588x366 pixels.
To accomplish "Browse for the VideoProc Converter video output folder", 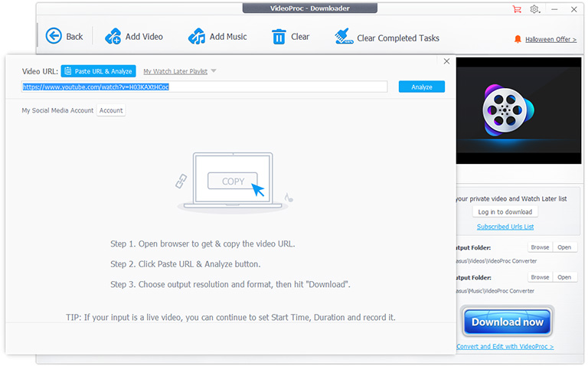I will 540,247.
